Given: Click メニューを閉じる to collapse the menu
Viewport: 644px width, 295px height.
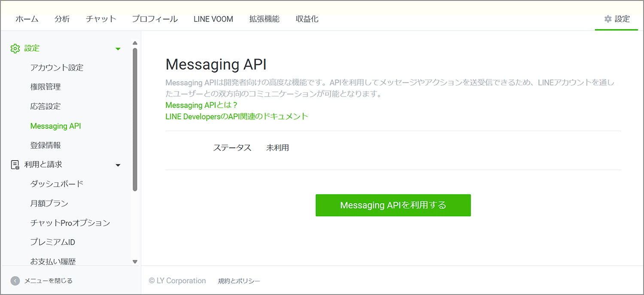Looking at the screenshot, I should (x=48, y=281).
